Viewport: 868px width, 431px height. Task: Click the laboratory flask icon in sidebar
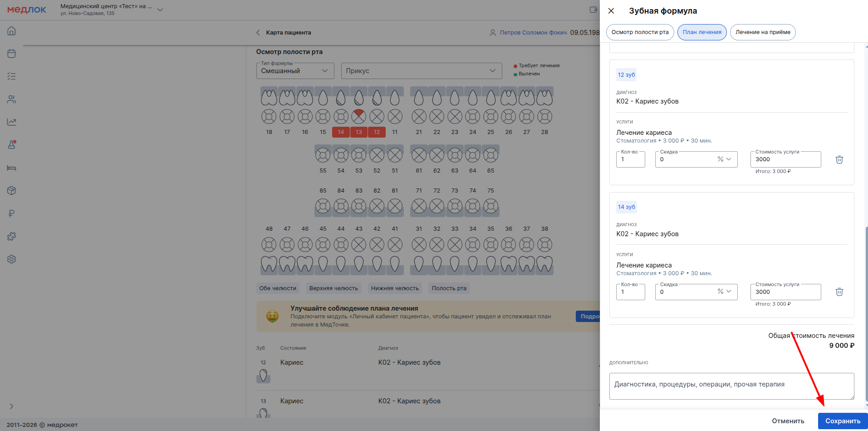click(12, 145)
